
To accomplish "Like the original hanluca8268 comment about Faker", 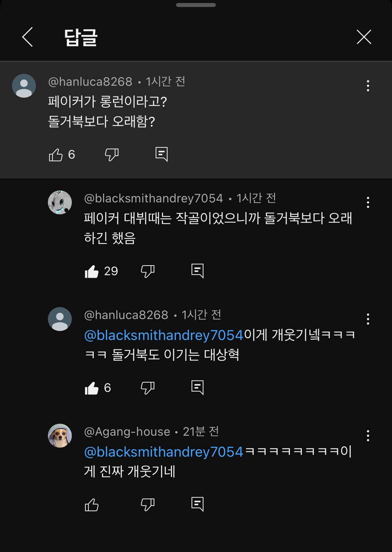I will (56, 155).
